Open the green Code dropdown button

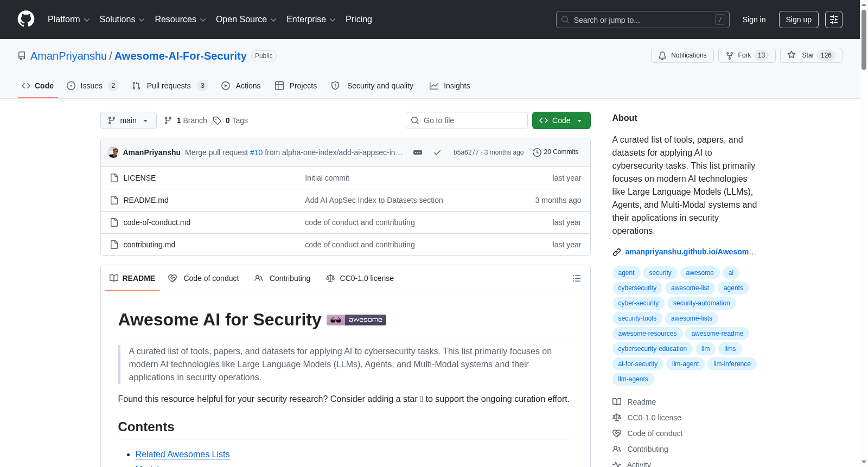(561, 120)
